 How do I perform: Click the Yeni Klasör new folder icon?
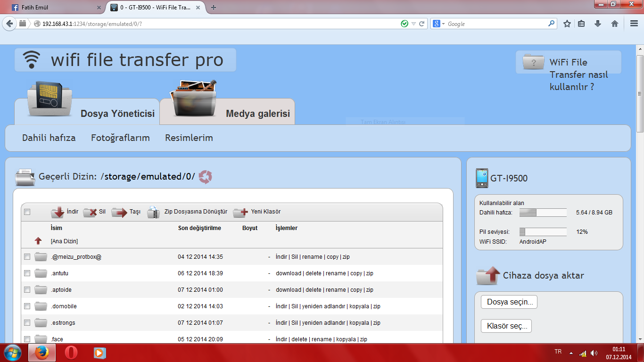pos(240,213)
